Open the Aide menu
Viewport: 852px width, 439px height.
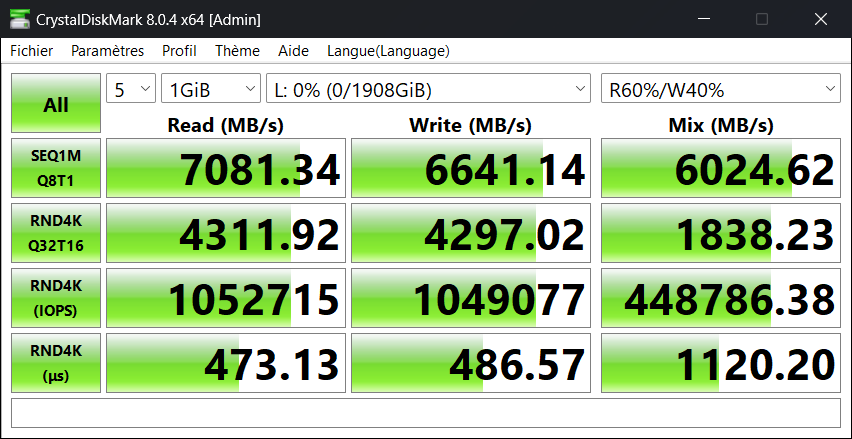coord(293,51)
